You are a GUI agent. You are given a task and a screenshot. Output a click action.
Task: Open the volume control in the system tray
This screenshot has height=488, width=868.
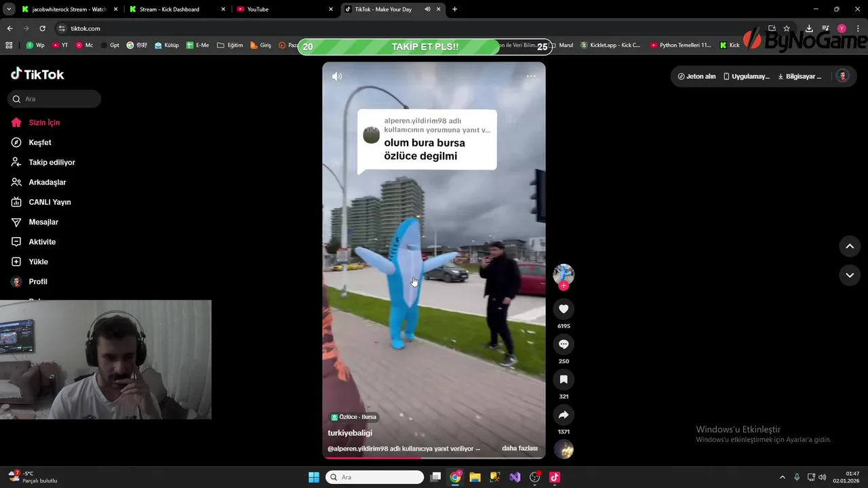pyautogui.click(x=823, y=477)
